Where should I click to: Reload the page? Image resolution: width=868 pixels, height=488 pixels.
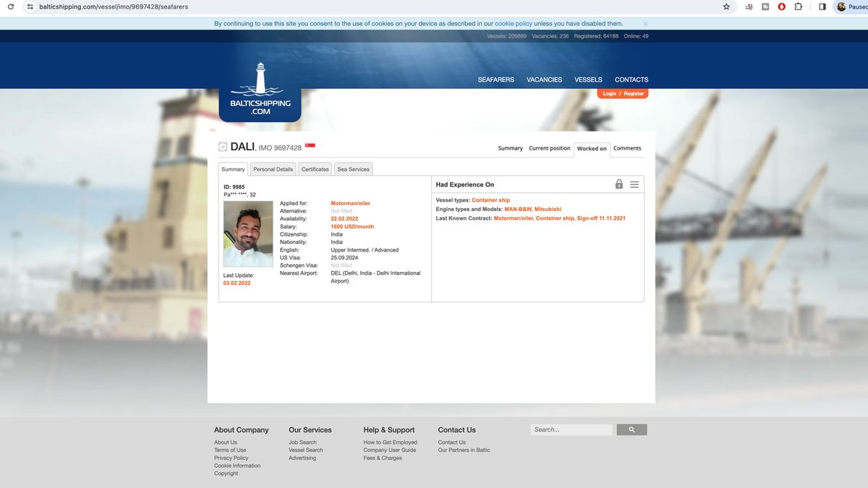tap(10, 7)
